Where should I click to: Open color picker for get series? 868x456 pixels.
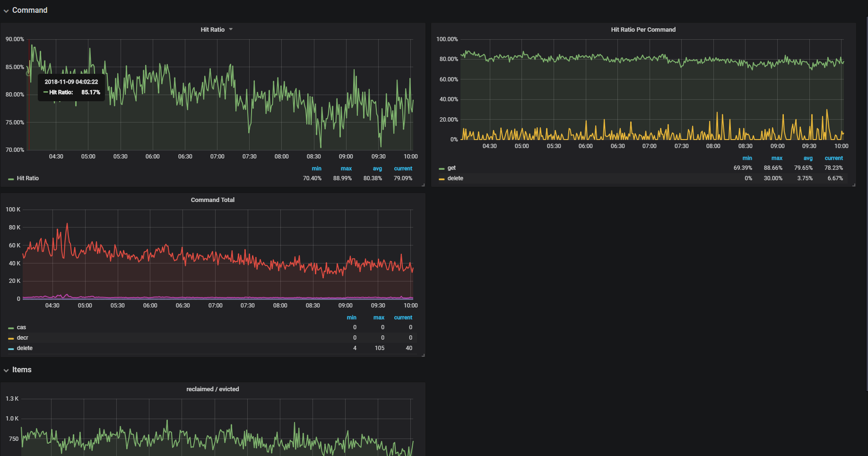[442, 168]
